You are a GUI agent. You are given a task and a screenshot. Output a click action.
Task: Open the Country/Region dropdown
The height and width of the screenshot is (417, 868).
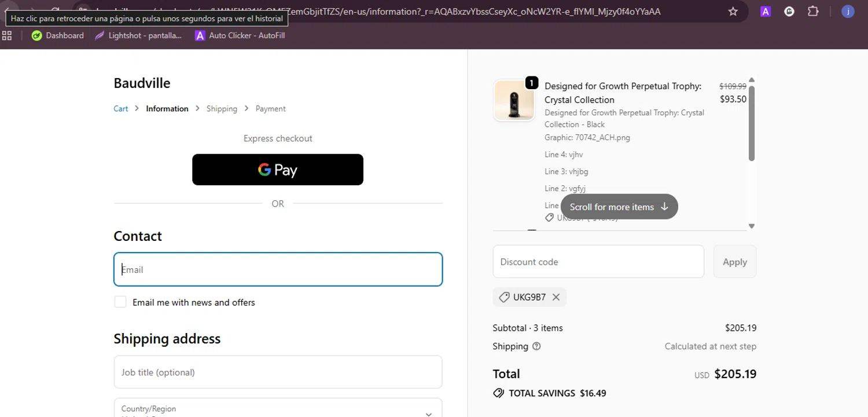[278, 408]
